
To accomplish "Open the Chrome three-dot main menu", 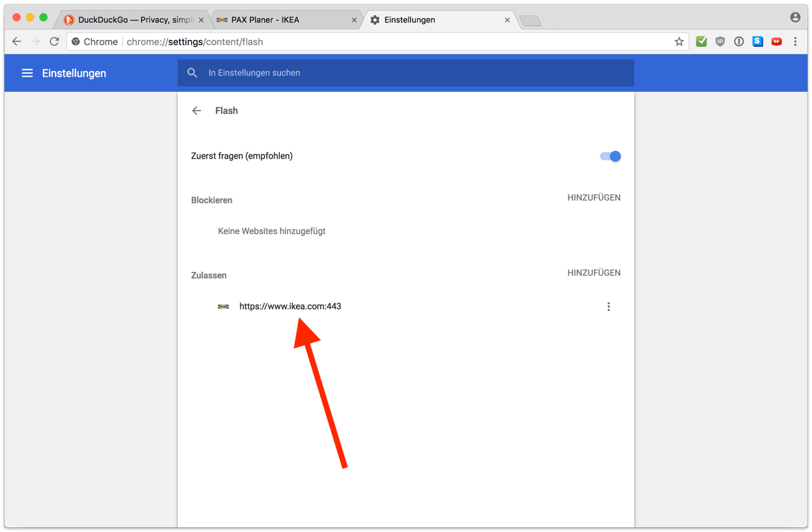I will pyautogui.click(x=795, y=42).
